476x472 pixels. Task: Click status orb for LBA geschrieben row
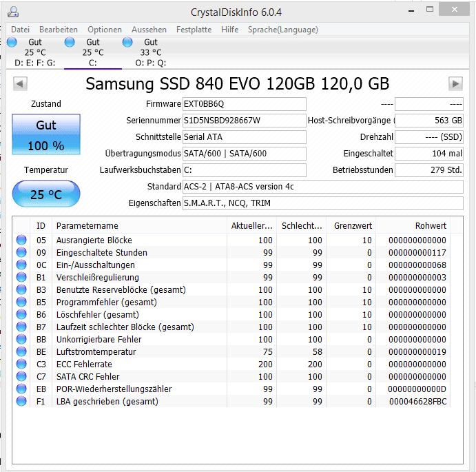tap(21, 401)
